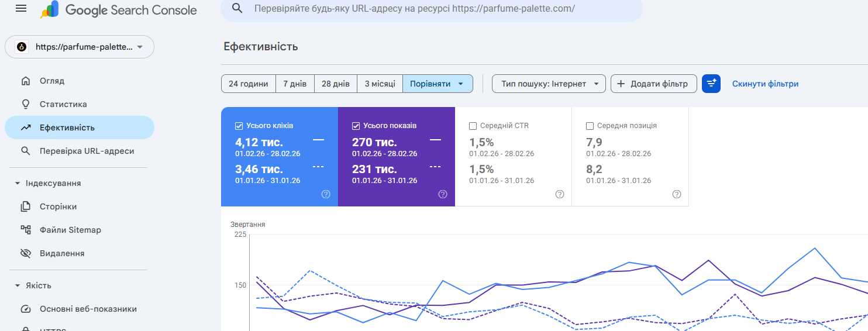Click the 4,12 тис. clicks value
Viewport: 868px width, 331px height.
(x=259, y=142)
